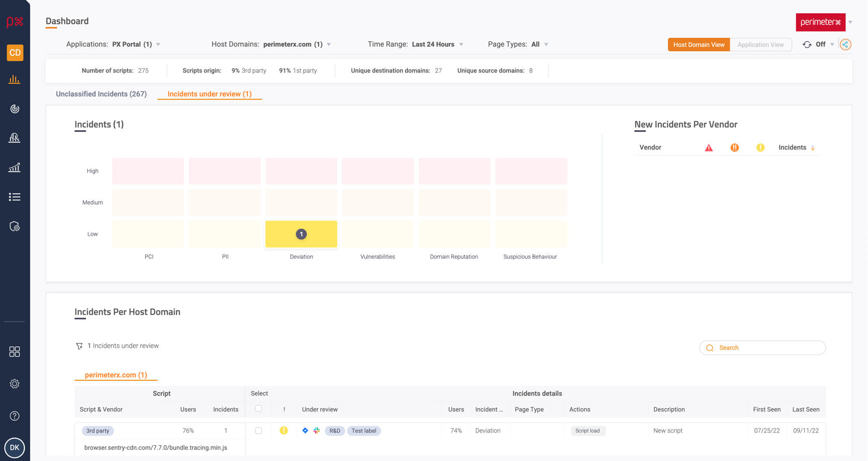Click the Description column header
Viewport: 868px width, 461px height.
tap(669, 409)
